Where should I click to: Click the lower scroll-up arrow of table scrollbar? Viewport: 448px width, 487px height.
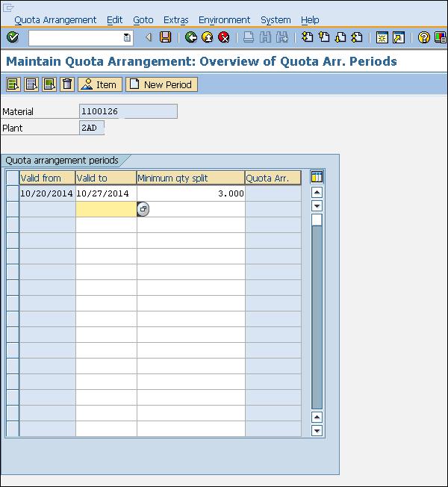(317, 417)
